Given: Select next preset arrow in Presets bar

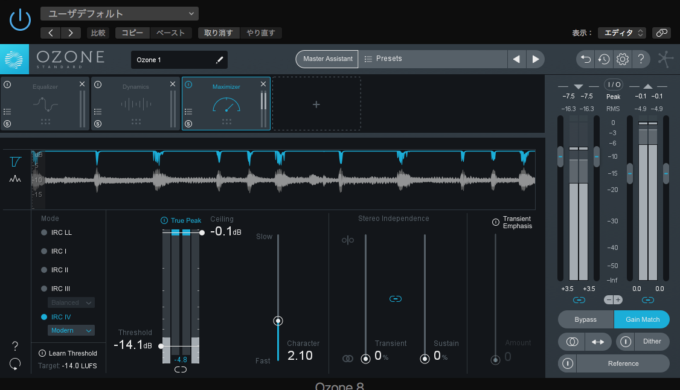Looking at the screenshot, I should (536, 59).
